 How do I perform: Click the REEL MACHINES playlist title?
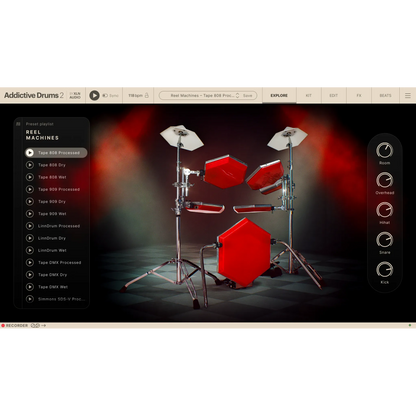click(x=42, y=135)
